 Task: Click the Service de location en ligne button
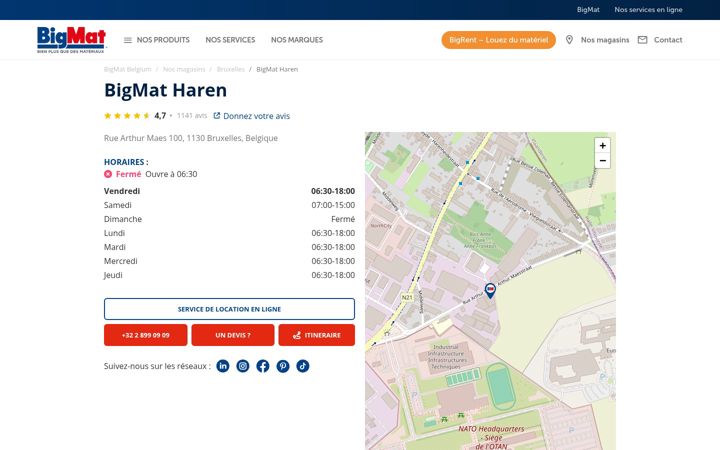coord(229,309)
